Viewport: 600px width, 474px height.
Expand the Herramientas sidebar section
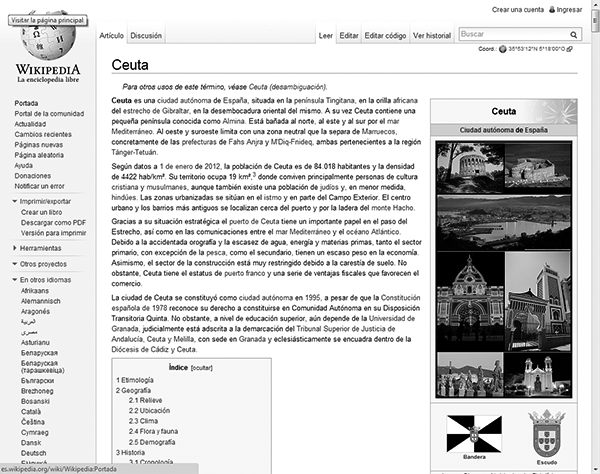coord(40,248)
